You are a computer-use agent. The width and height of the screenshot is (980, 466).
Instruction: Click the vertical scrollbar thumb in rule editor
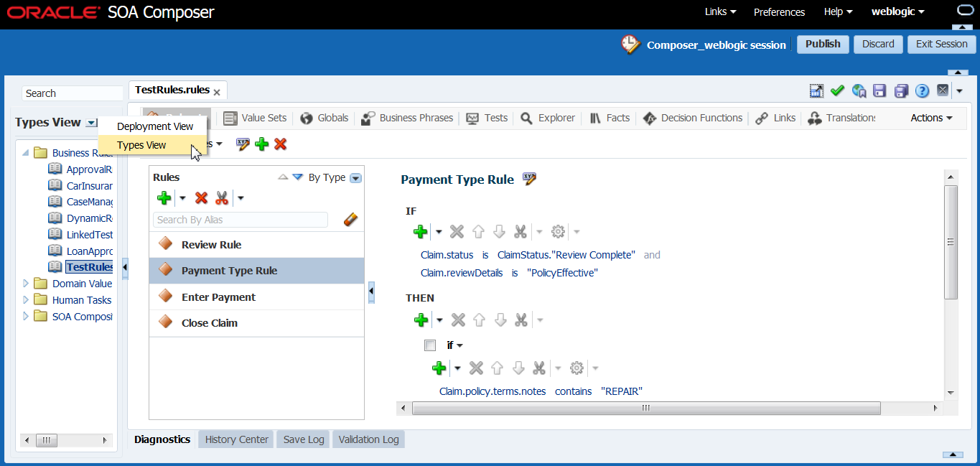point(951,242)
